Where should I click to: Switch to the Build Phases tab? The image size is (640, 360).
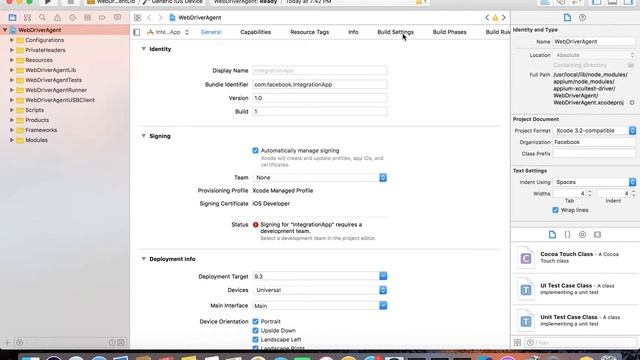pos(449,32)
